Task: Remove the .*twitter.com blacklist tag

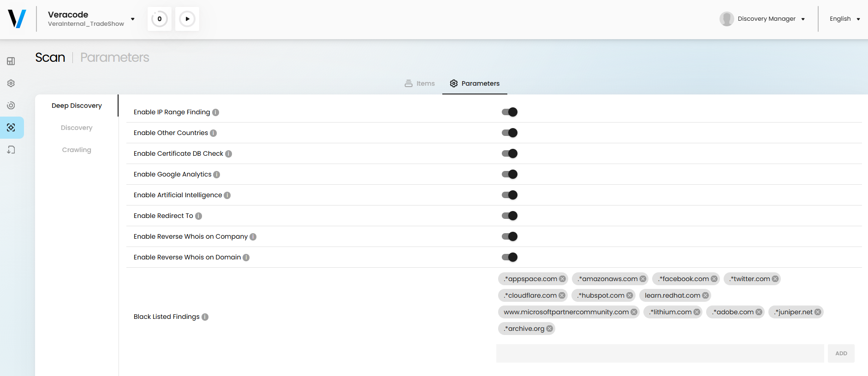Action: coord(775,279)
